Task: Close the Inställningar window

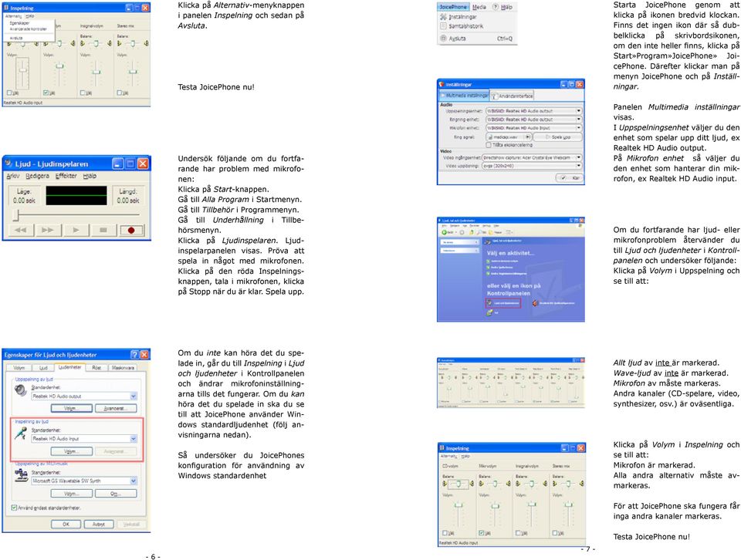Action: point(580,85)
